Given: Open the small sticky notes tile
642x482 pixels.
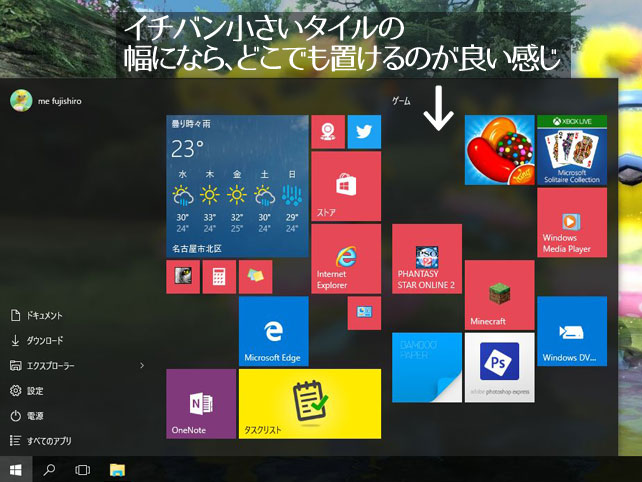Looking at the screenshot, I should pos(255,277).
